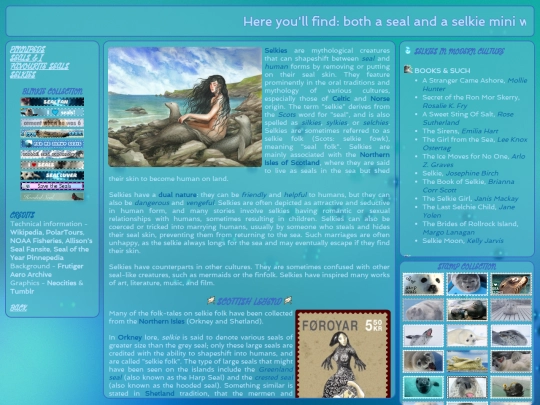Viewport: 540px width, 405px height.
Task: Click highlighted 'Orkney' in Scottish legend
Action: pyautogui.click(x=129, y=337)
